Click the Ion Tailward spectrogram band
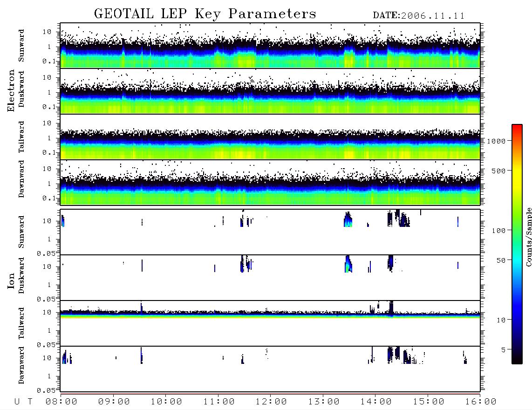This screenshot has height=410, width=532. pos(270,314)
